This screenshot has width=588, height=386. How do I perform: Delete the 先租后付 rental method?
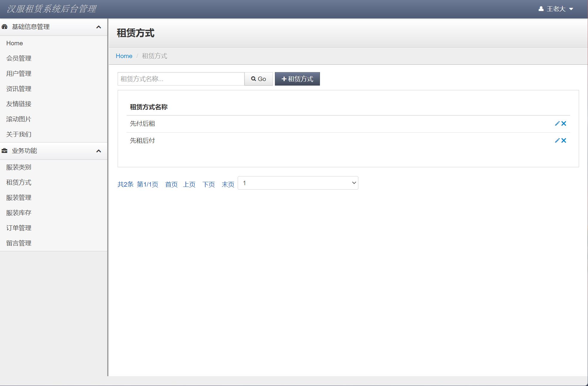click(x=564, y=140)
